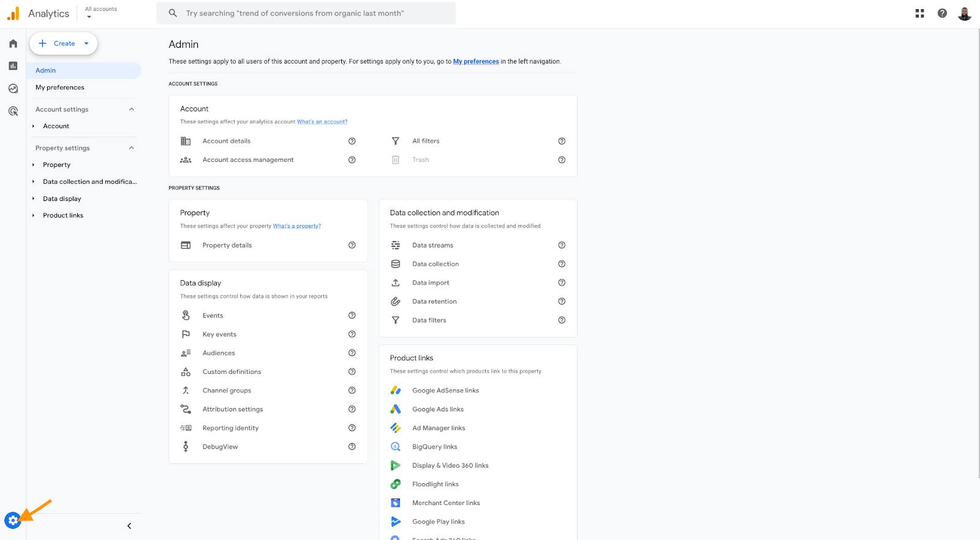Open the Data import setting
Screen dimensions: 980x540
pyautogui.click(x=431, y=283)
